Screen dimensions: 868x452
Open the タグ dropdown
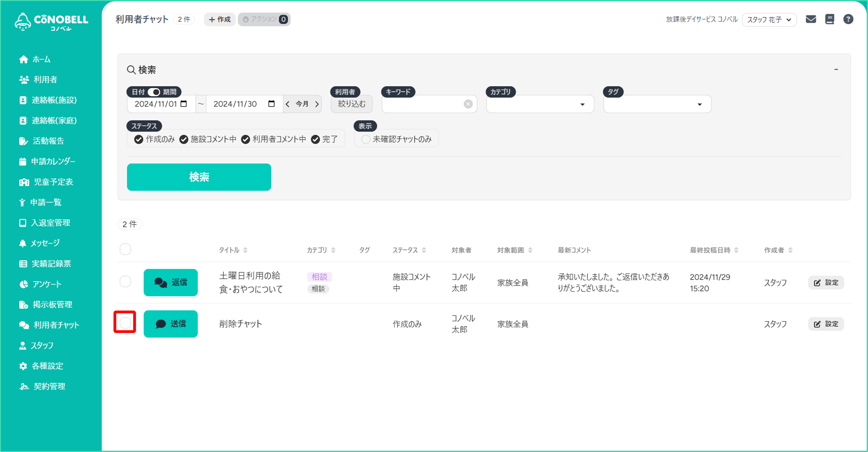click(x=657, y=104)
